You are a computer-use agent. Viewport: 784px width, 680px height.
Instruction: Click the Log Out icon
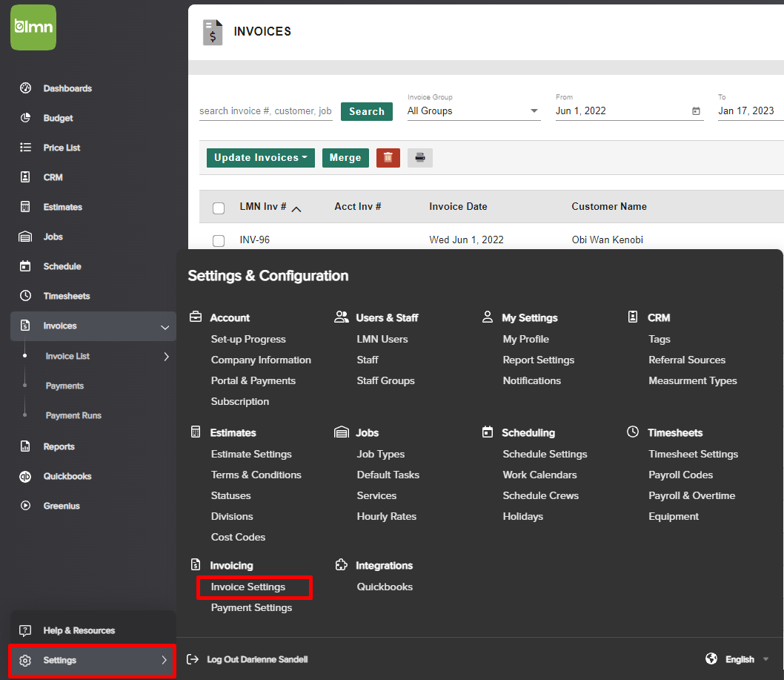[x=193, y=659]
